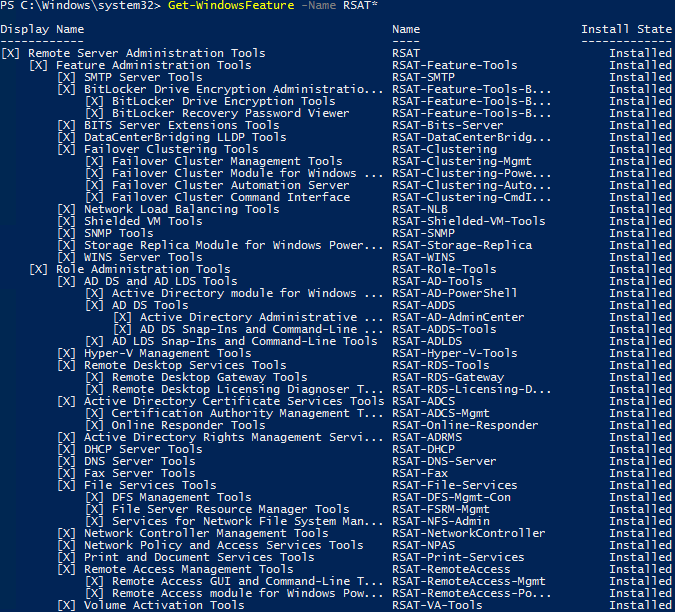Select the Feature Administration Tools entry
Image resolution: width=675 pixels, height=612 pixels.
coord(154,65)
